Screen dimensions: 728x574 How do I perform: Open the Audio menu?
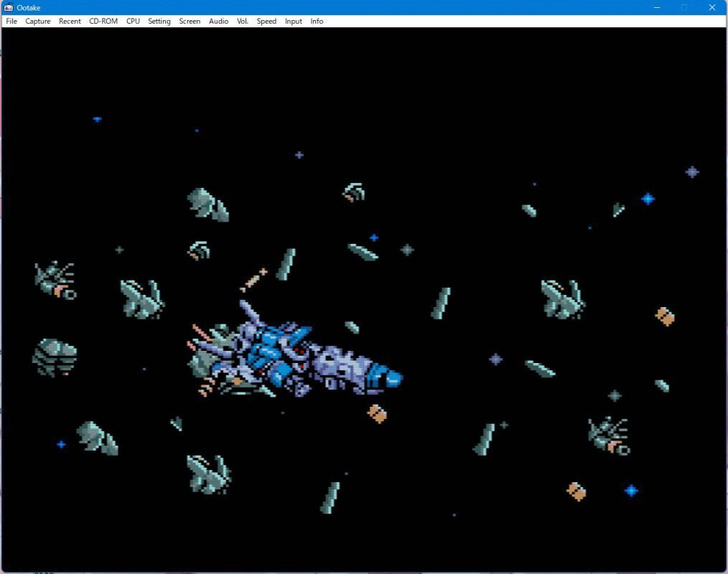pos(218,22)
